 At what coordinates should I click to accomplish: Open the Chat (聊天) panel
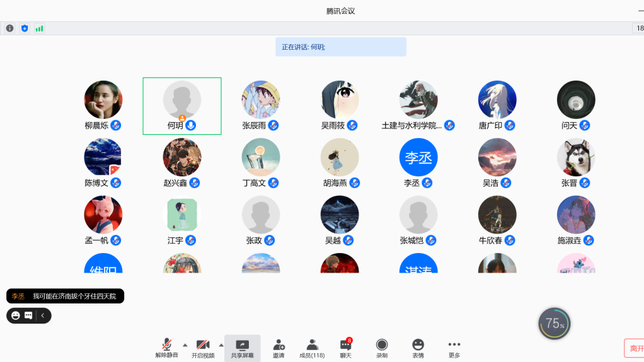[345, 348]
